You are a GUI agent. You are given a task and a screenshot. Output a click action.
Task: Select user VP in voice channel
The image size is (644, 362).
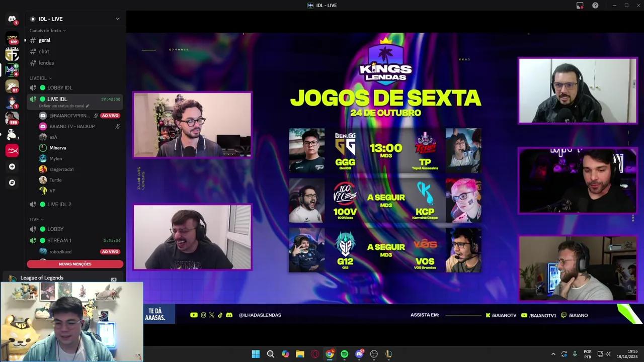click(79, 191)
